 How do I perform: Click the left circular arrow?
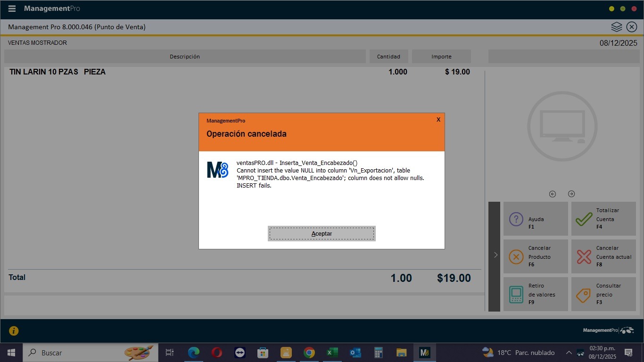pyautogui.click(x=553, y=194)
